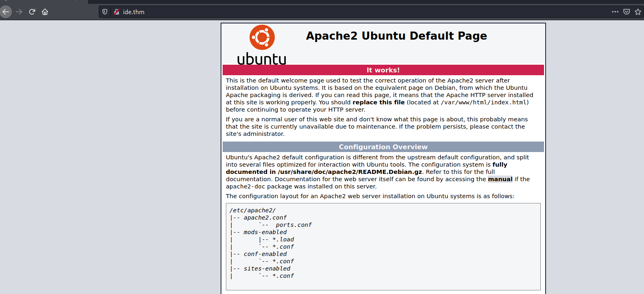Screen dimensions: 644x294
Task: Click the 'fully' bold word
Action: click(x=500, y=165)
